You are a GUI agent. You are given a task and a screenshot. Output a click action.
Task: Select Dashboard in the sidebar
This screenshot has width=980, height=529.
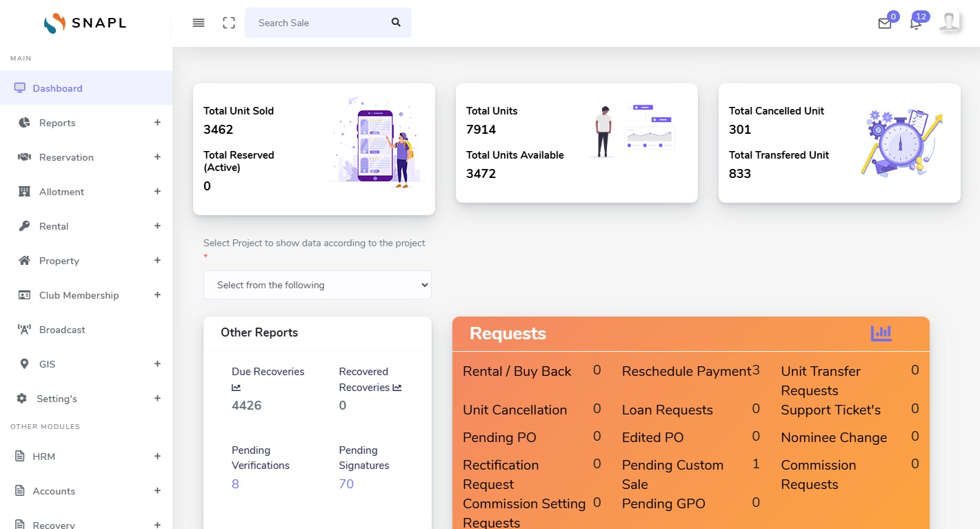point(57,88)
